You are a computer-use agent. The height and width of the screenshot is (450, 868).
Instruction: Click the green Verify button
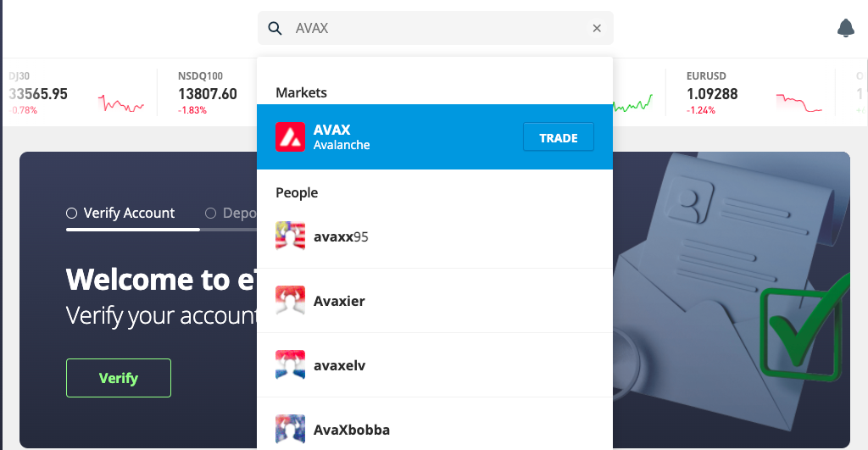pos(119,378)
